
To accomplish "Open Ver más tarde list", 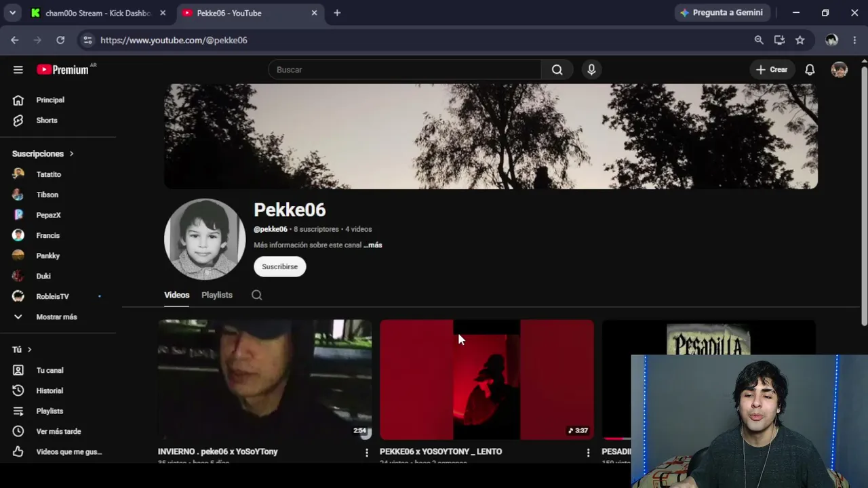I will point(60,431).
